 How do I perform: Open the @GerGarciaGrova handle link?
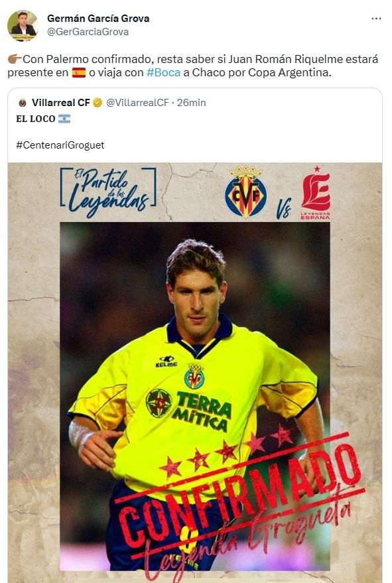tap(88, 32)
